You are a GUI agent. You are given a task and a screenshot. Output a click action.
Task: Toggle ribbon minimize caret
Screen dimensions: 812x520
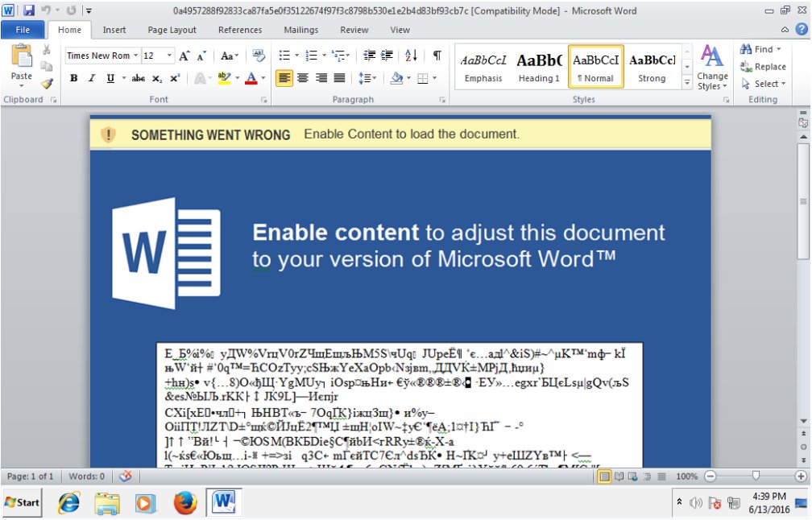point(785,30)
